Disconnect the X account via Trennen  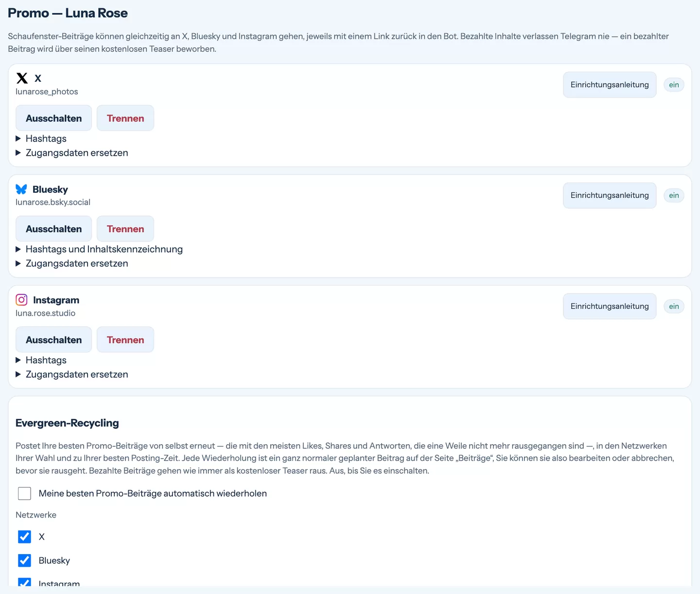coord(125,118)
